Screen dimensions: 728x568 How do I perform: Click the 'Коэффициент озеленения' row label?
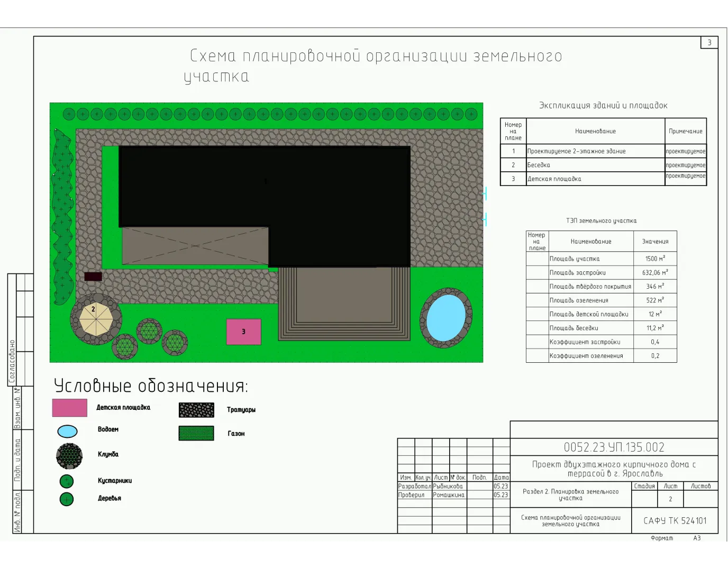coord(586,356)
